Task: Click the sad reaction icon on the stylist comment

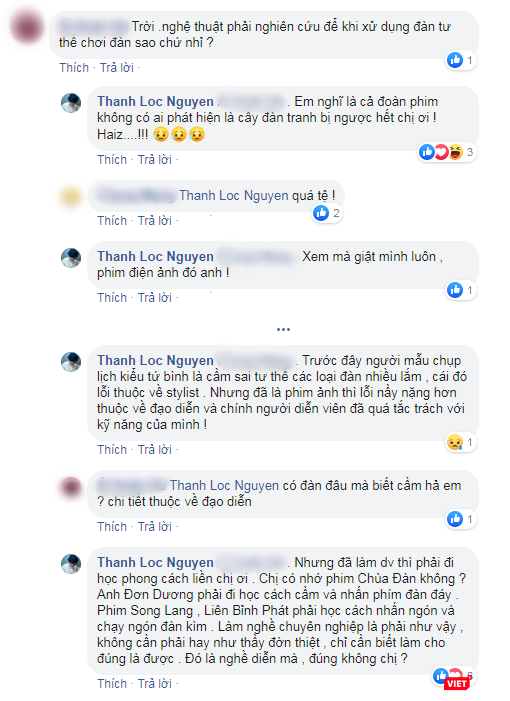Action: (x=455, y=443)
